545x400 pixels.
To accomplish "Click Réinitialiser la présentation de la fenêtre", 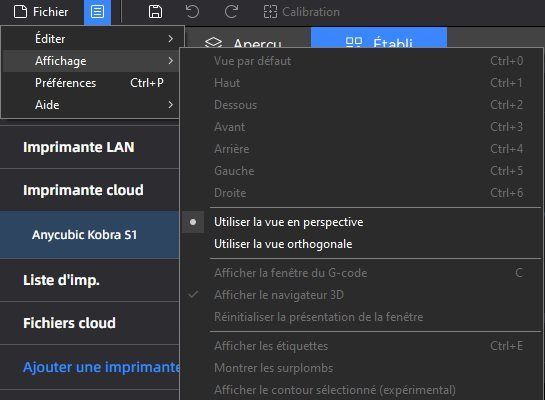I will (x=361, y=317).
